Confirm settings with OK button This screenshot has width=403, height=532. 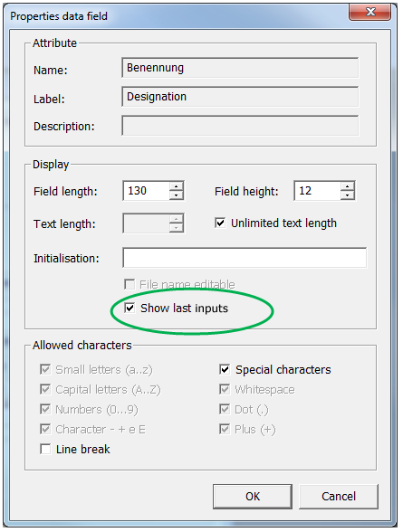click(x=253, y=497)
